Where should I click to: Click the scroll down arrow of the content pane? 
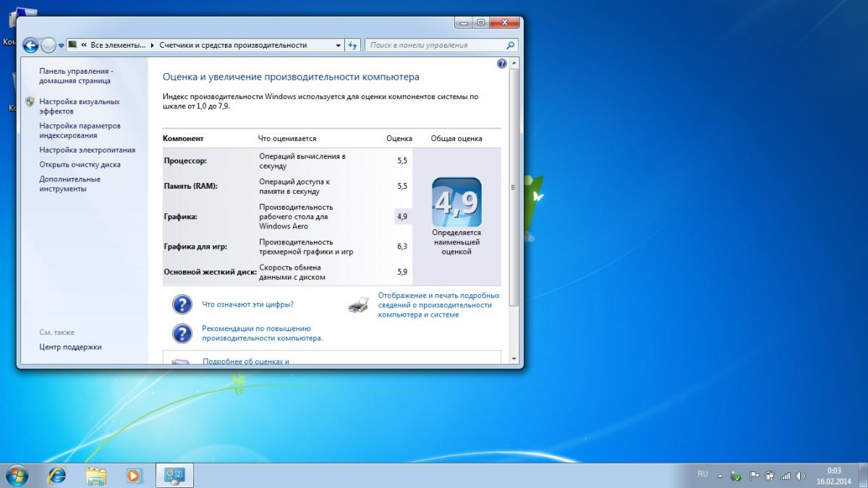514,359
